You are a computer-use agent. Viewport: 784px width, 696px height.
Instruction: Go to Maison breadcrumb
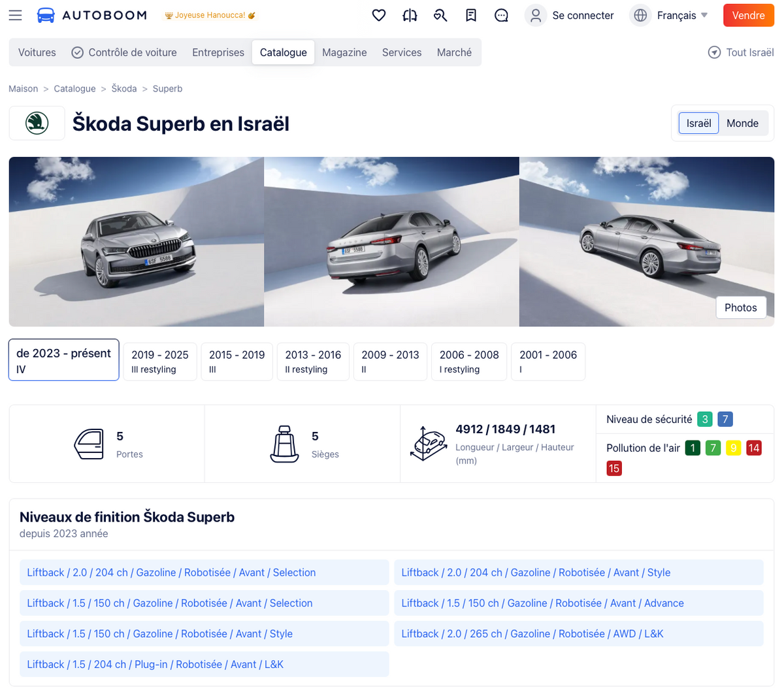[x=24, y=88]
